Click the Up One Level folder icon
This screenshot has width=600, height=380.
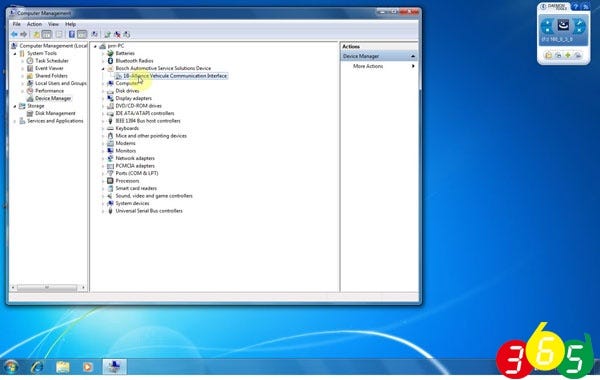click(x=36, y=34)
